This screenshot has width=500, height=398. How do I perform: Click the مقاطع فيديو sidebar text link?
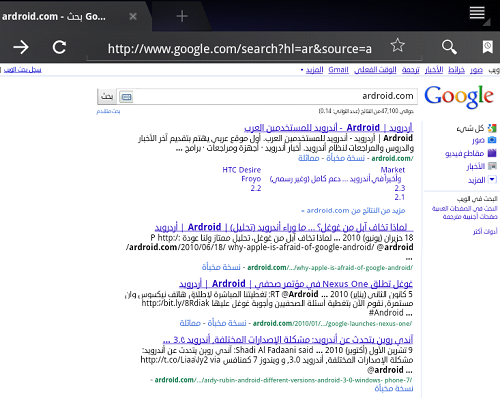[464, 153]
